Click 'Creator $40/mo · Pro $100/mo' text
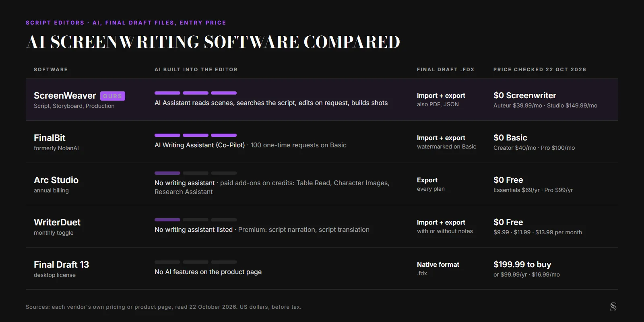Viewport: 644px width, 322px height. point(534,148)
